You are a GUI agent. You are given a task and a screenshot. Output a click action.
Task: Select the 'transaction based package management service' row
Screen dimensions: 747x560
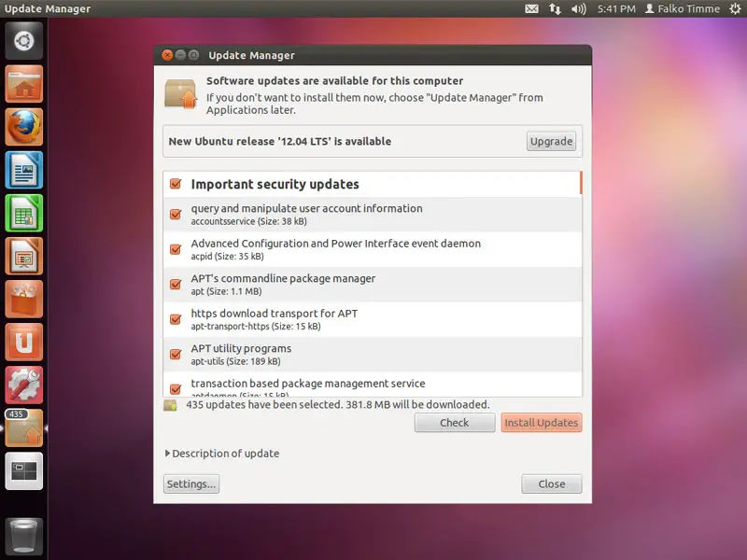pyautogui.click(x=372, y=385)
